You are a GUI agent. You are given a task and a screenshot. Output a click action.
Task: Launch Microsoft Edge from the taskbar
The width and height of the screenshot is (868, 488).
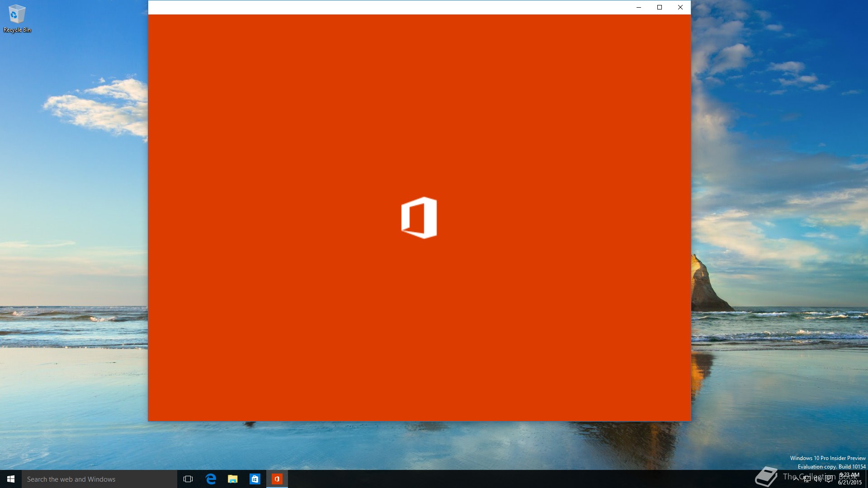point(211,479)
